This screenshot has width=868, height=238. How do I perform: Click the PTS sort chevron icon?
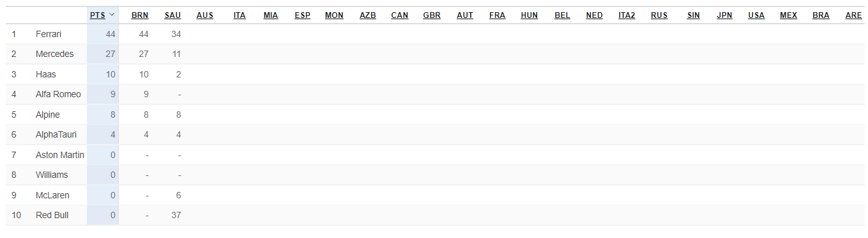(x=112, y=15)
